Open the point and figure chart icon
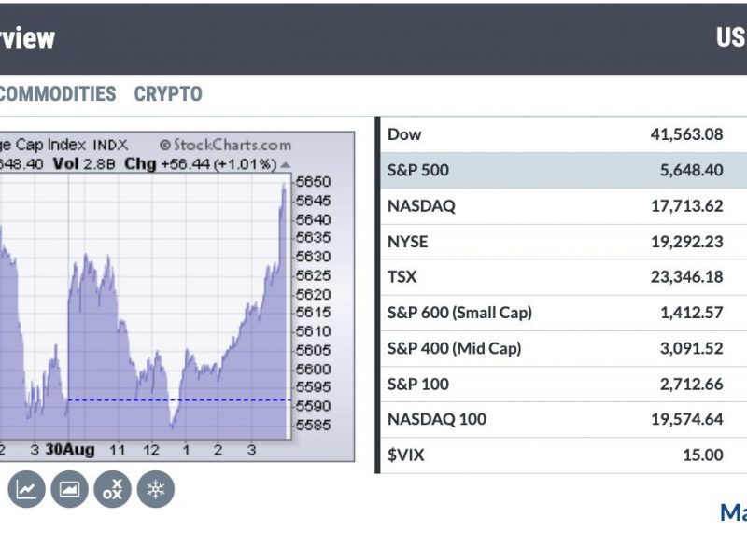The width and height of the screenshot is (747, 560). tap(112, 489)
